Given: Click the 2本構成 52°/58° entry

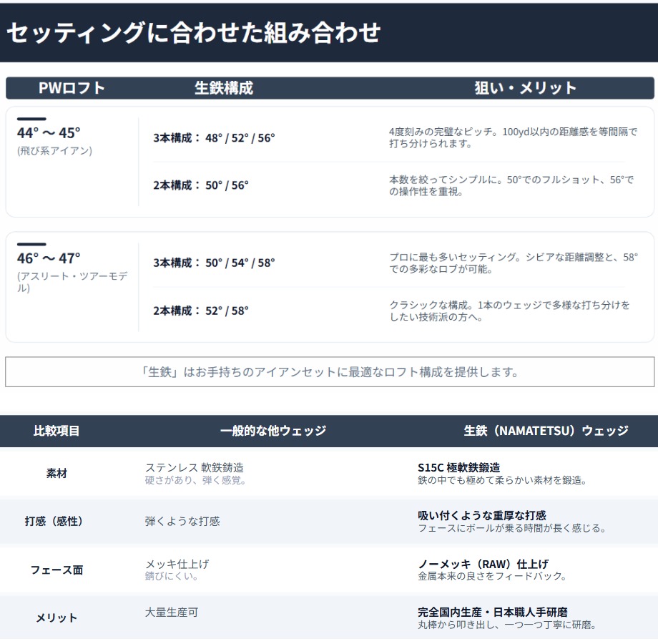Looking at the screenshot, I should 201,311.
